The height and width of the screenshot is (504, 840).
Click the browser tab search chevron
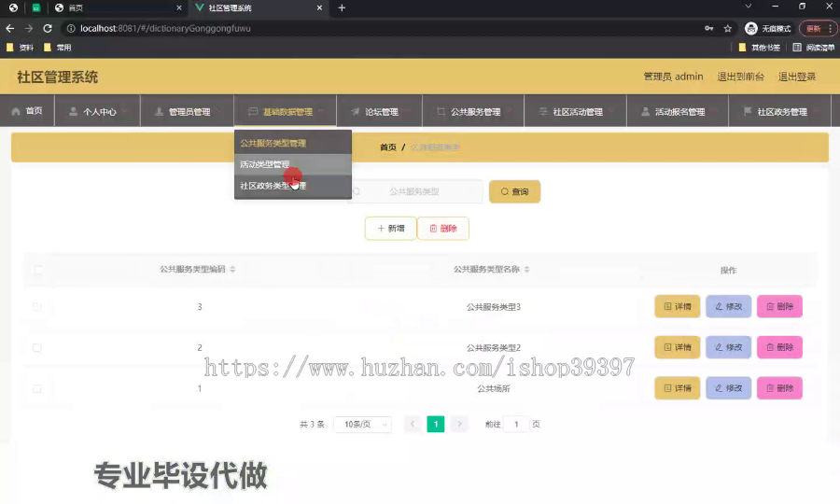[x=749, y=7]
